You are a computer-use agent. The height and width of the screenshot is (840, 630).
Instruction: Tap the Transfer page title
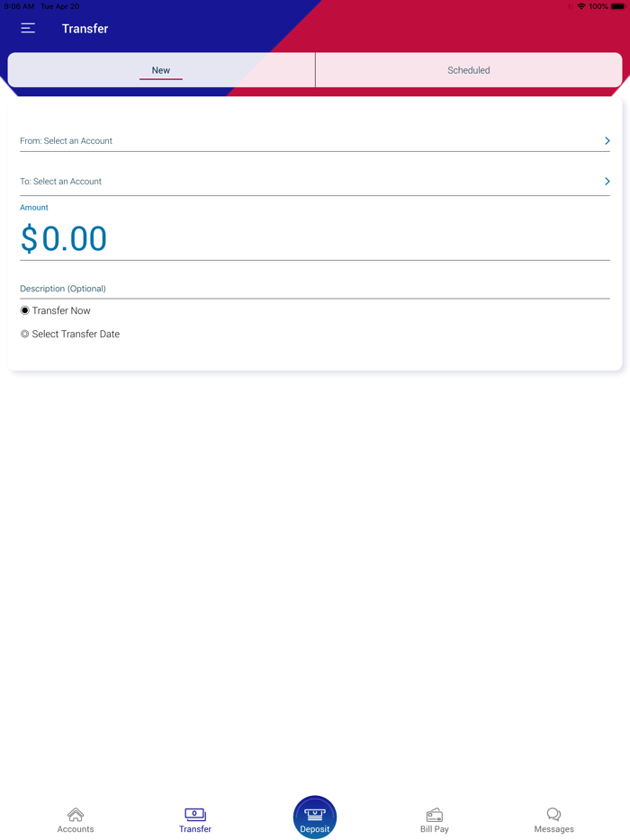[x=85, y=29]
